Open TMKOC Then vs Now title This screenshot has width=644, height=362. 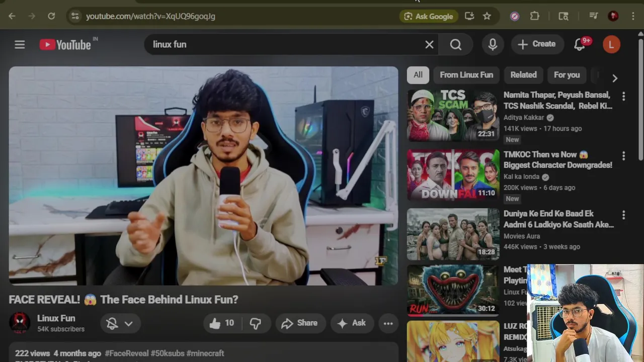558,159
